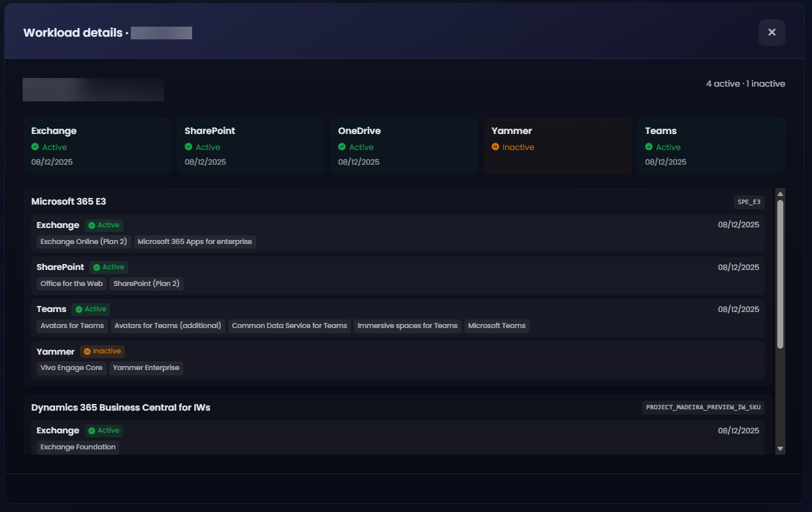The image size is (812, 512).
Task: Click the date in the Exchange card
Action: point(52,162)
